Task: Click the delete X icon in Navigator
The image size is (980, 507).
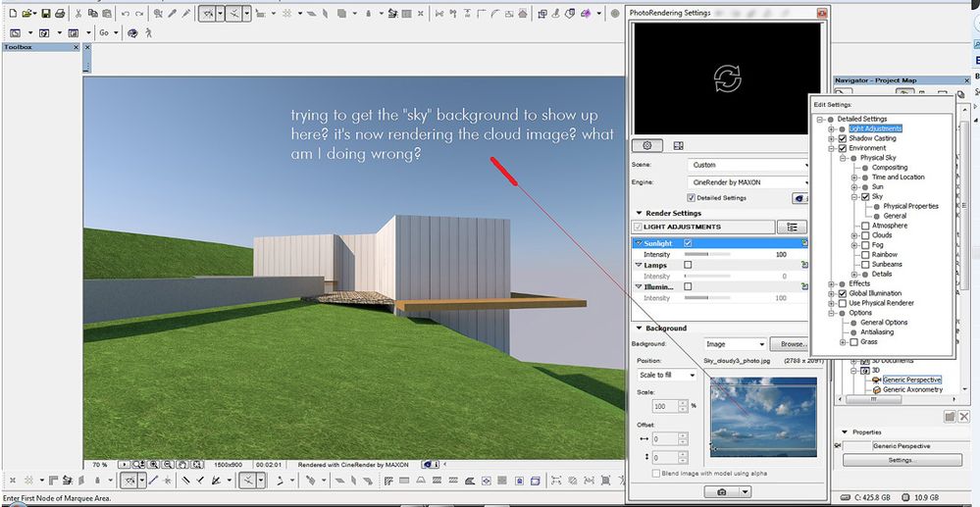Action: (x=964, y=417)
